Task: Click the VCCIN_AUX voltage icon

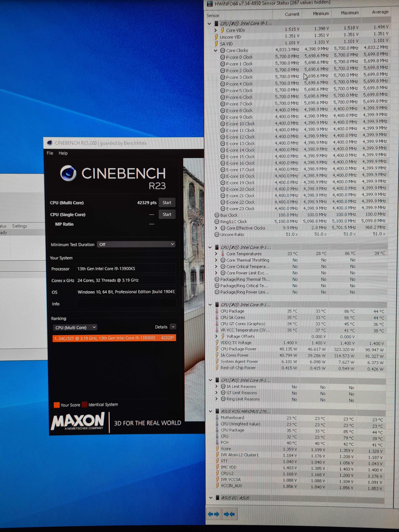Action: click(x=217, y=486)
